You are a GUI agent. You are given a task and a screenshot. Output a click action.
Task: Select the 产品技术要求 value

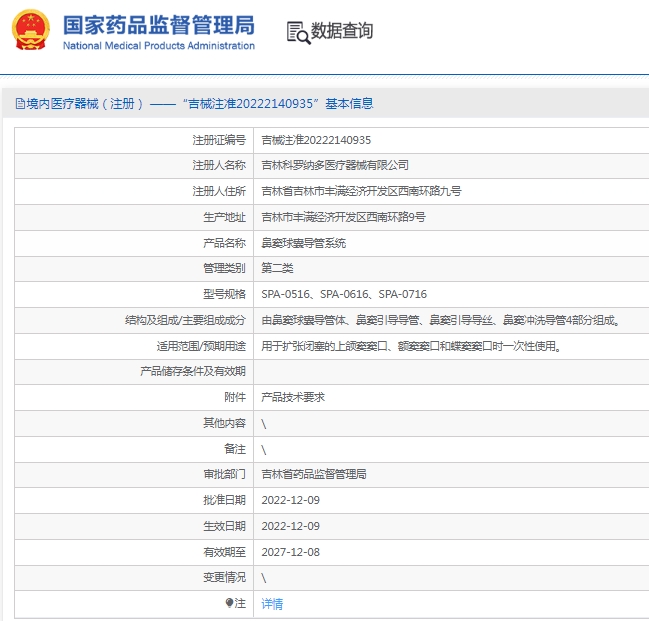[293, 397]
